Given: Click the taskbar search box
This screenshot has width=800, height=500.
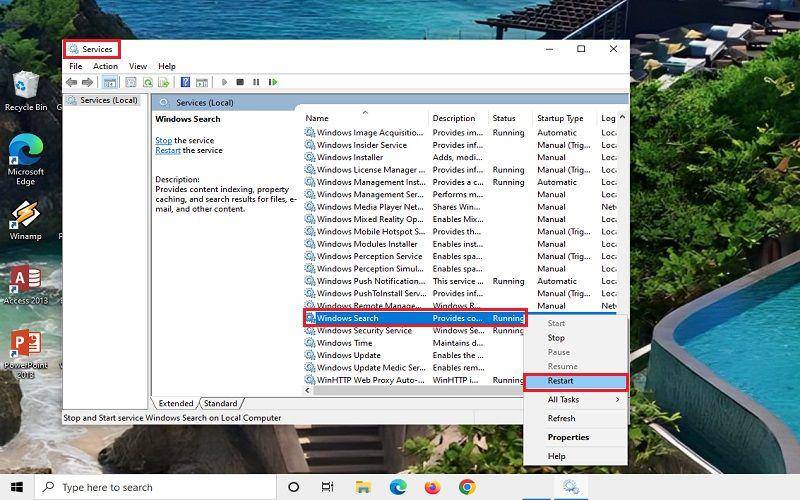Looking at the screenshot, I should (x=155, y=487).
